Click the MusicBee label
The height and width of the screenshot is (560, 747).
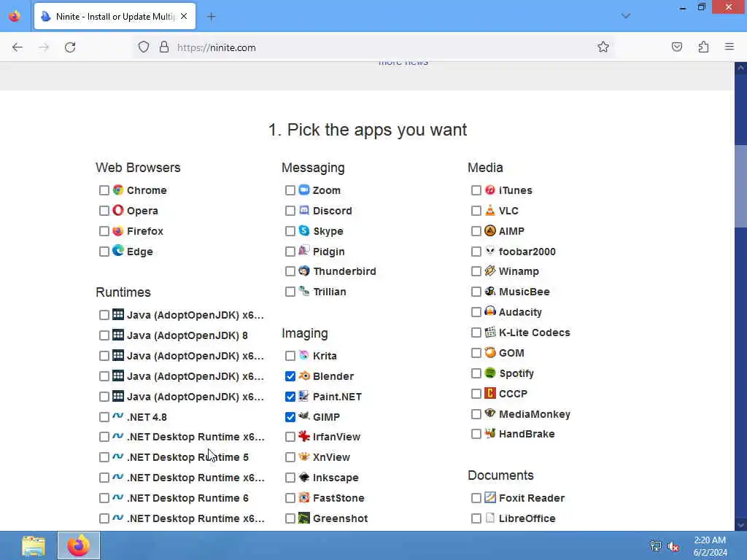(x=524, y=292)
